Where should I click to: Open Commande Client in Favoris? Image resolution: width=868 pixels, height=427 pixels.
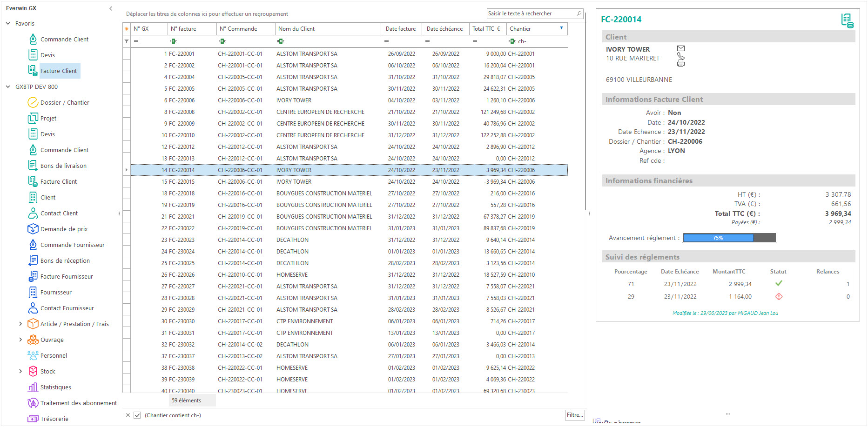point(64,40)
